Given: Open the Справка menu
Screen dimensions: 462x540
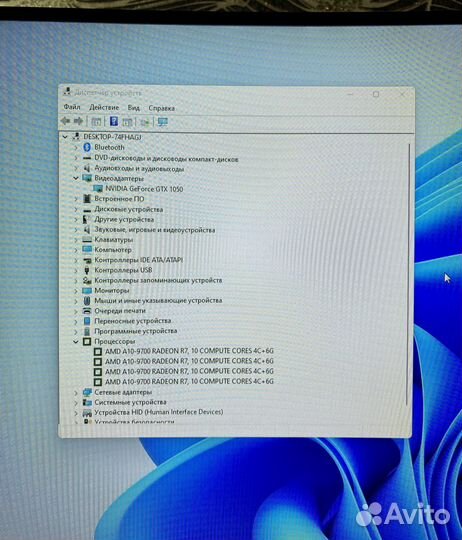Looking at the screenshot, I should 161,108.
